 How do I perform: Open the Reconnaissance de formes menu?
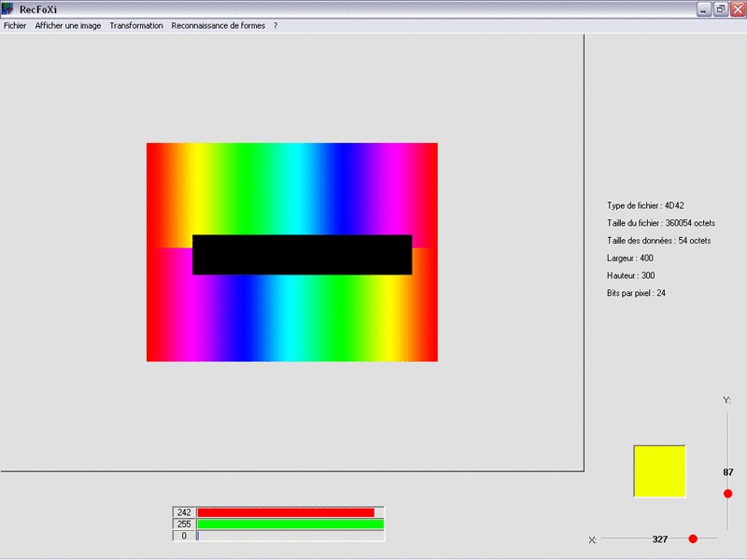coord(218,26)
